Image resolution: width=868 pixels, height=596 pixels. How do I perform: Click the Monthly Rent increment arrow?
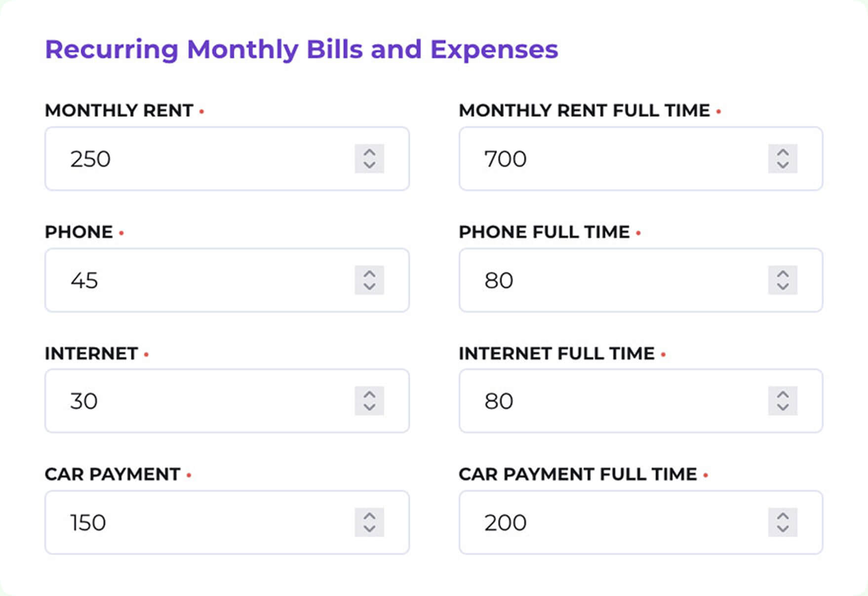click(369, 152)
